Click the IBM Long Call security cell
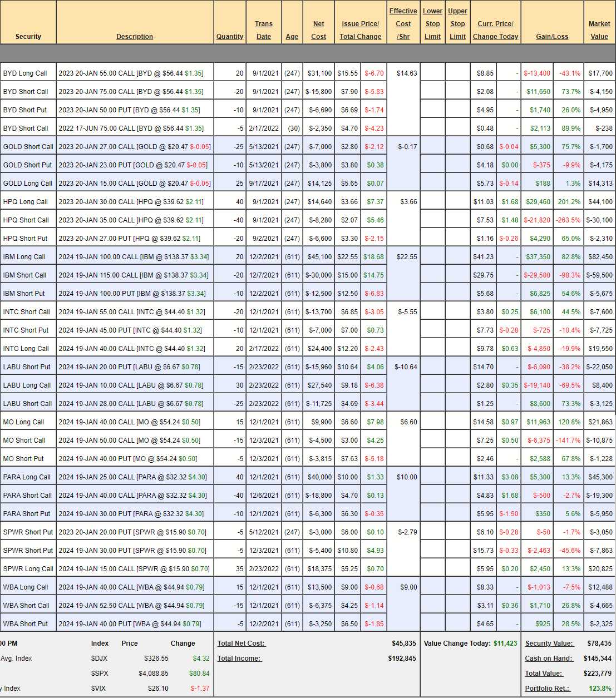The height and width of the screenshot is (698, 616). click(x=24, y=257)
